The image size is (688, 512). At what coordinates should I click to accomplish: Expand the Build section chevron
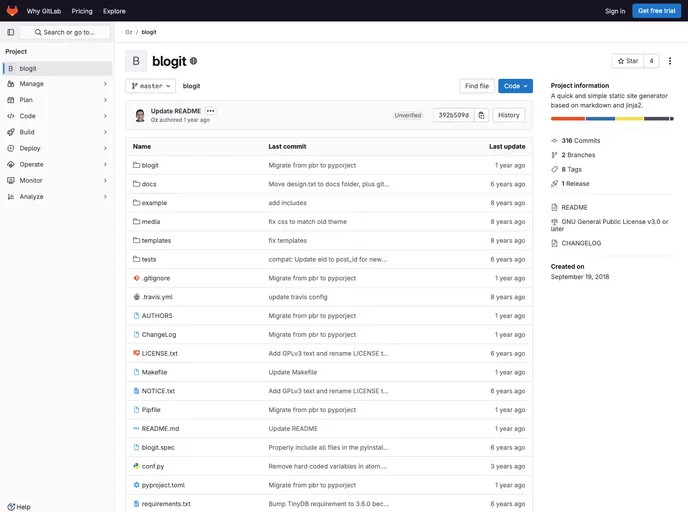point(105,132)
